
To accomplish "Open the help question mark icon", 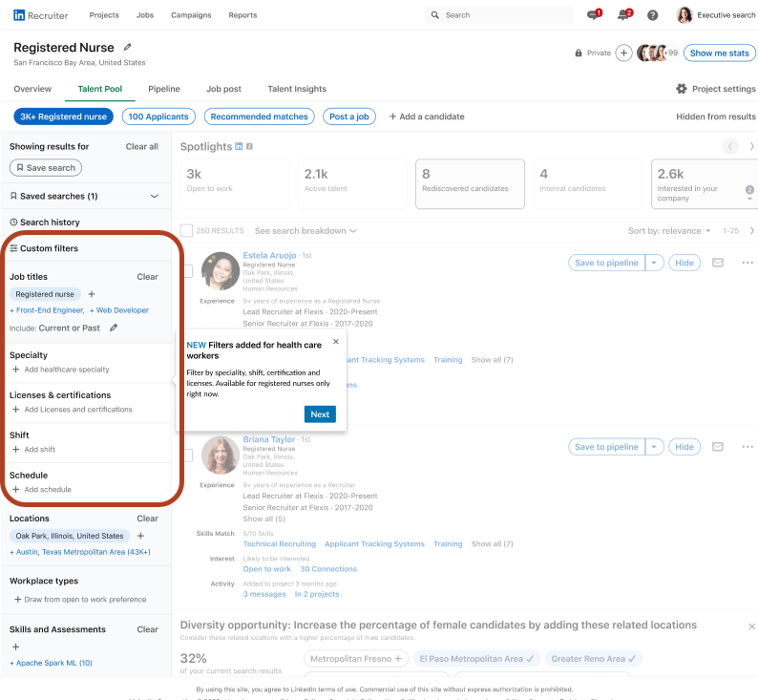I will (653, 15).
